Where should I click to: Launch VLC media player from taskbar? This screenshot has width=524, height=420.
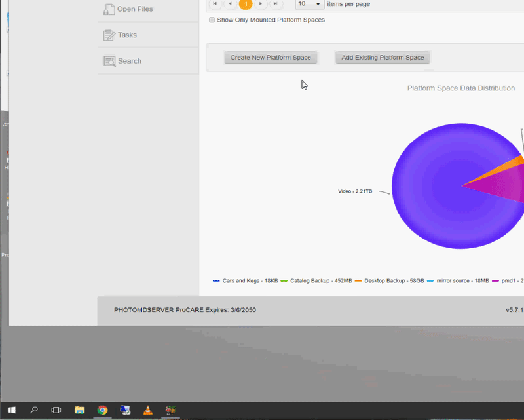148,410
